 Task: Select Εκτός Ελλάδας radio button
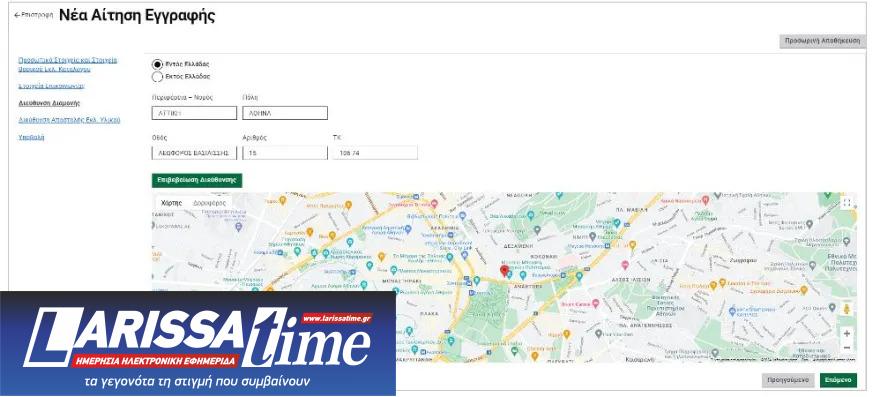157,76
